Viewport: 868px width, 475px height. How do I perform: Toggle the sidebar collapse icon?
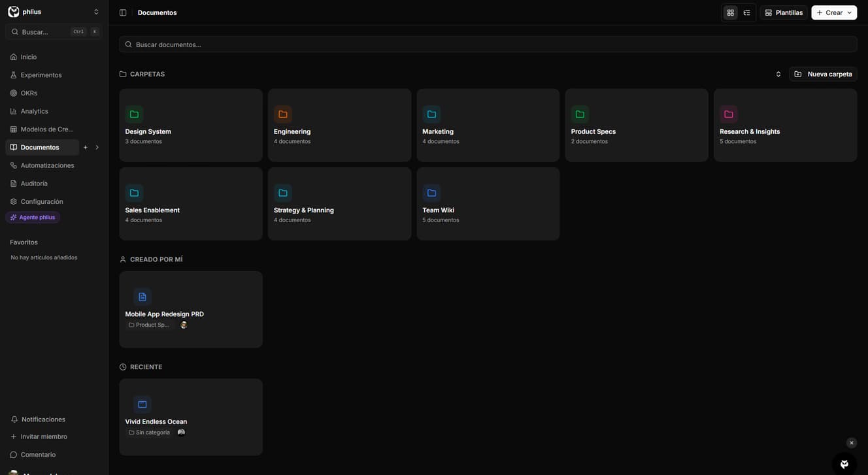point(123,12)
